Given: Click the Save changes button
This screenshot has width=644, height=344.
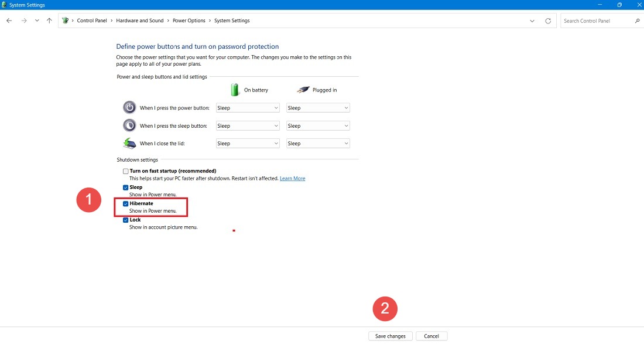Looking at the screenshot, I should coord(390,336).
